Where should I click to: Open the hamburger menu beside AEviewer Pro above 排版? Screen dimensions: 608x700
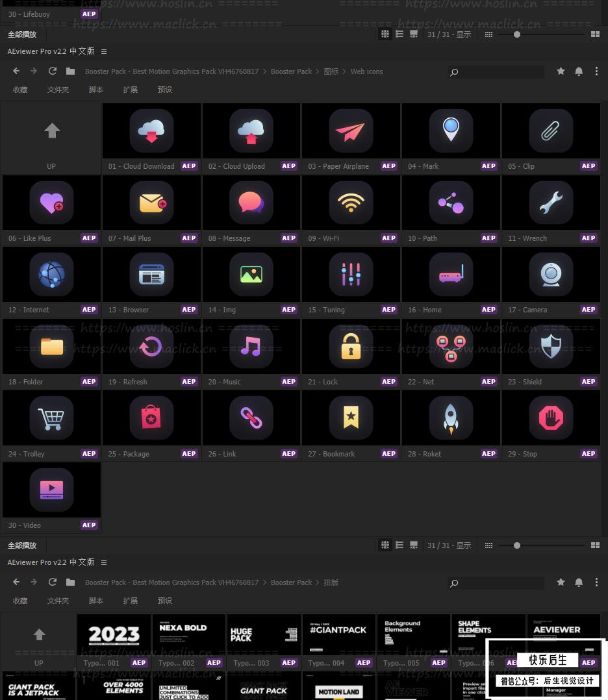point(104,562)
